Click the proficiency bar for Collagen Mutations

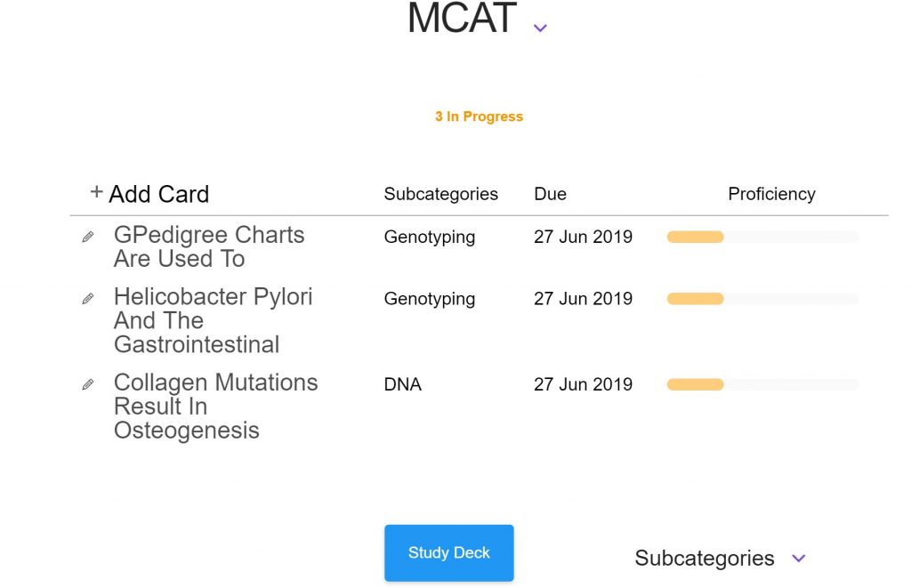point(762,384)
